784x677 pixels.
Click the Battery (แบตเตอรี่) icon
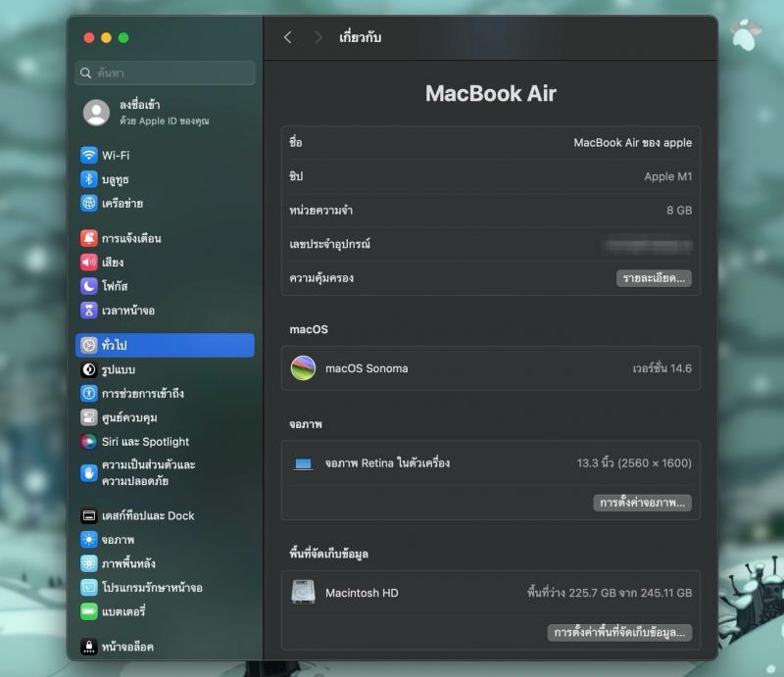point(89,611)
